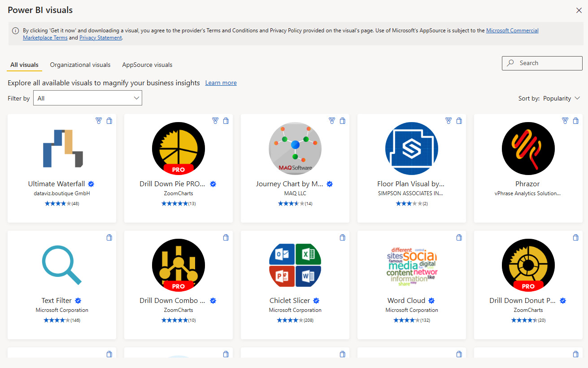The width and height of the screenshot is (588, 368).
Task: Click the magnifier icon in the Search box
Action: coord(510,63)
